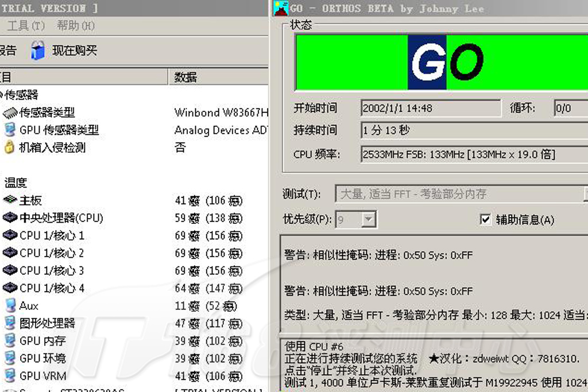Image resolution: width=588 pixels, height=392 pixels.
Task: Click the 主板 motherboard icon
Action: pos(10,200)
